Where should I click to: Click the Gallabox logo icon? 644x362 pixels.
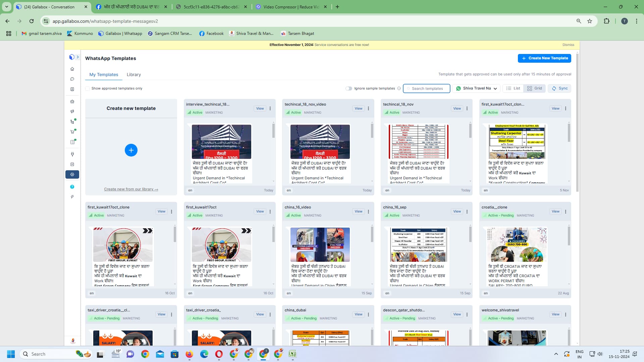point(71,57)
